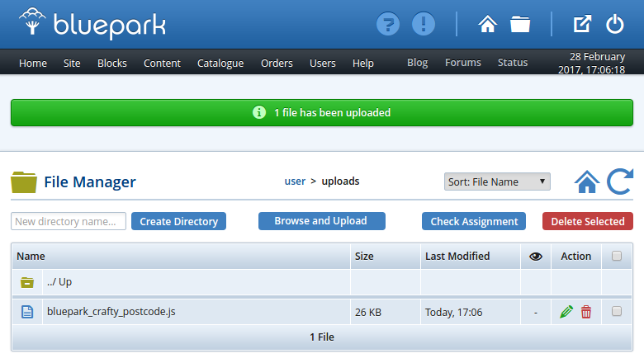Navigate to ../ Up directory
Image resolution: width=644 pixels, height=363 pixels.
pos(59,282)
